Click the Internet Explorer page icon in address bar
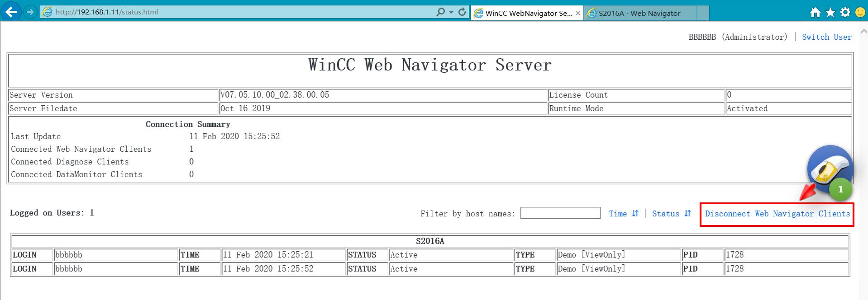Viewport: 868px width, 300px height. tap(48, 12)
